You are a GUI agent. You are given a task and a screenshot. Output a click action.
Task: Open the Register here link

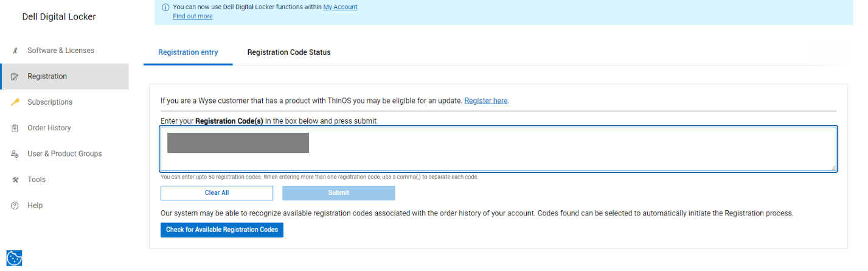click(486, 100)
